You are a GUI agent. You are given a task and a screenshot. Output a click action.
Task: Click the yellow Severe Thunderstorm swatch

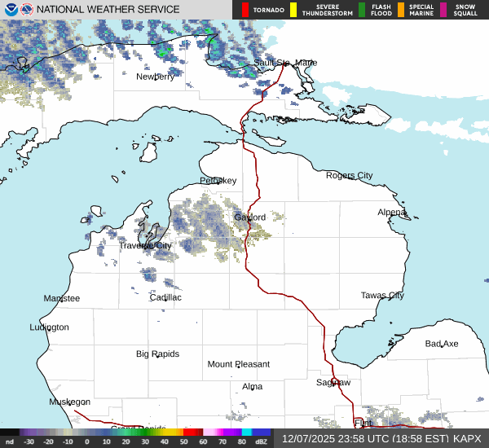click(294, 10)
